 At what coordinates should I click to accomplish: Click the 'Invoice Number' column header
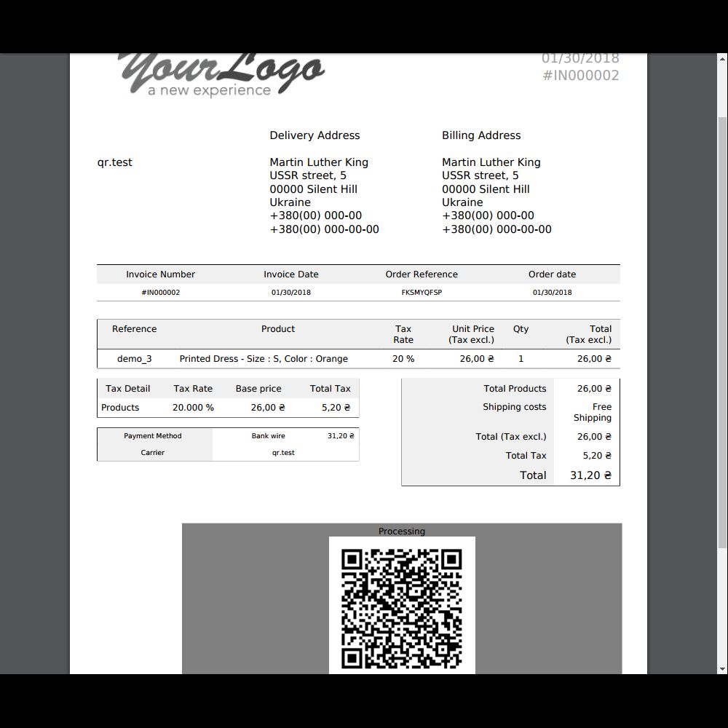point(161,274)
